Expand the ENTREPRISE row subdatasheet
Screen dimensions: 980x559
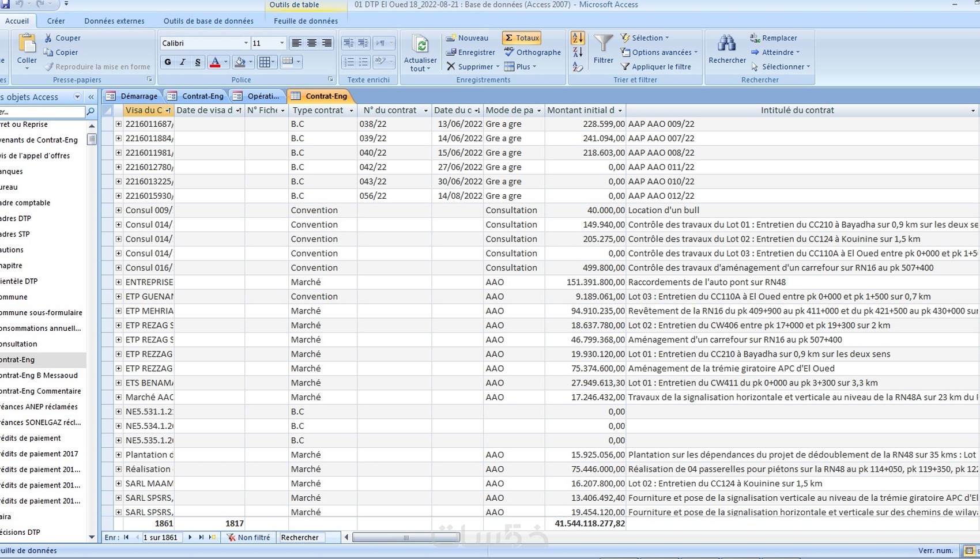click(x=118, y=282)
